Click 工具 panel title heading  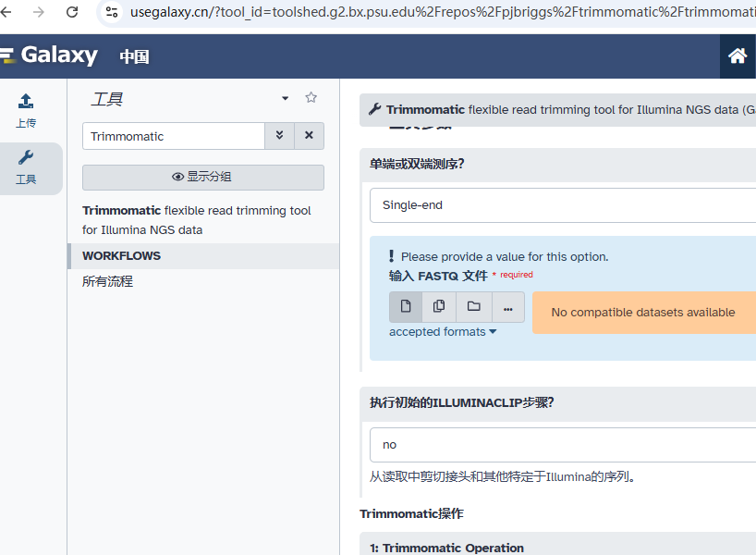(x=106, y=99)
